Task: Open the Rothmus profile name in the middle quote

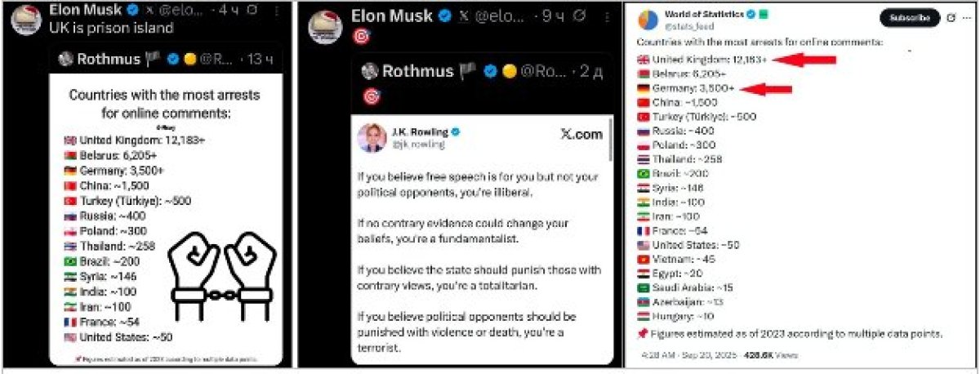Action: click(416, 71)
